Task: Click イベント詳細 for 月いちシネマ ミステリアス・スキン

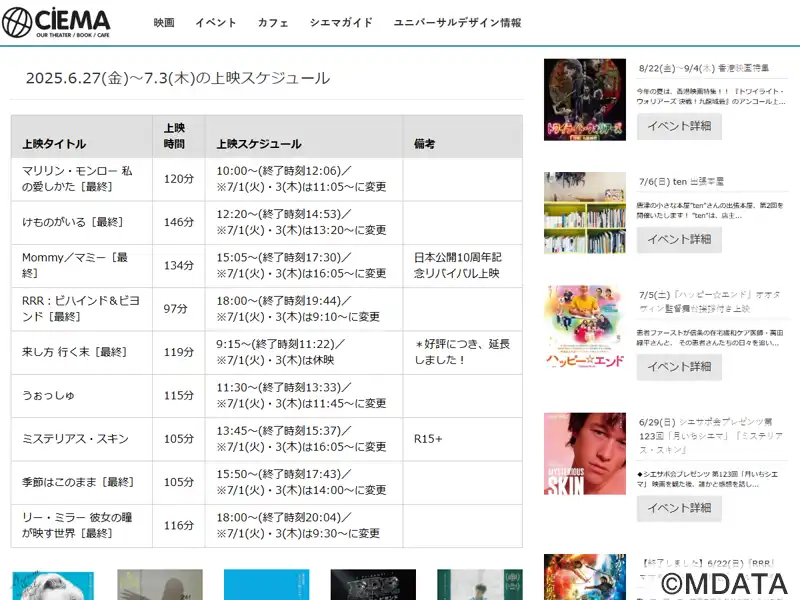Action: 679,508
